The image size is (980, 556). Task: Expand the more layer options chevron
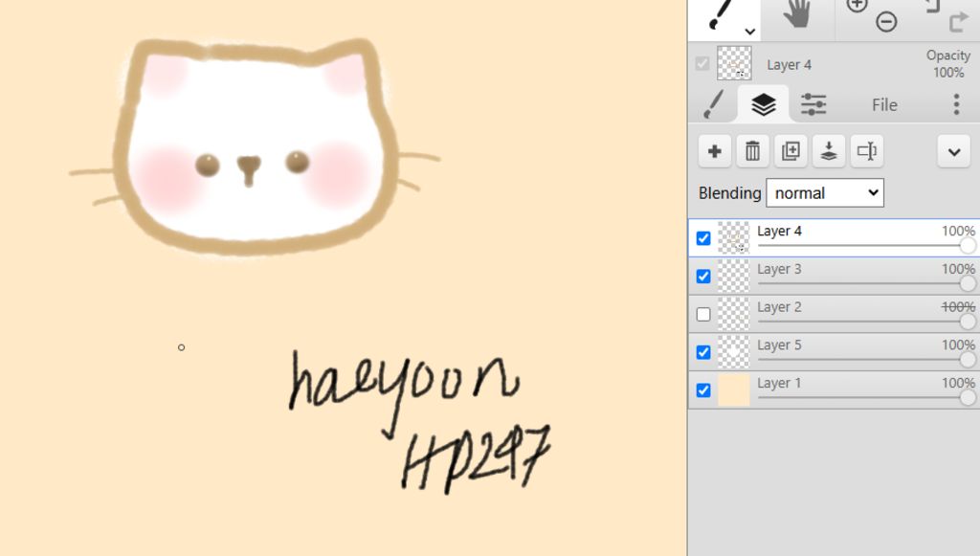tap(953, 151)
